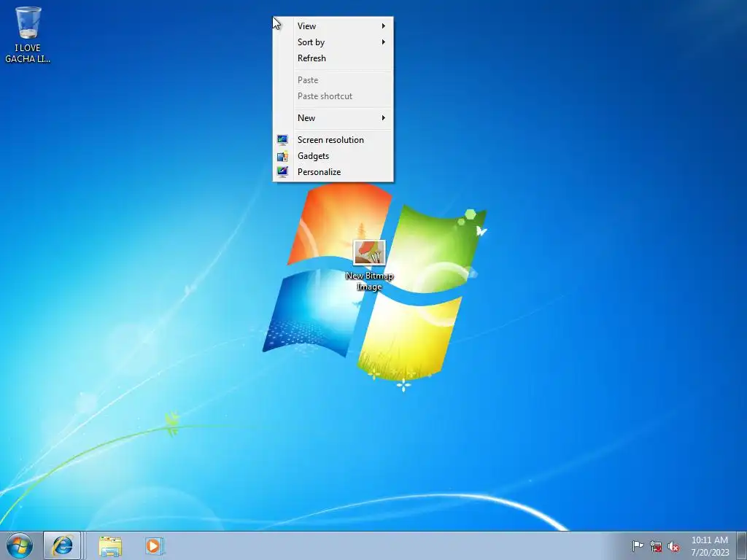This screenshot has width=747, height=560.
Task: Choose Refresh from the context menu
Action: coord(333,58)
